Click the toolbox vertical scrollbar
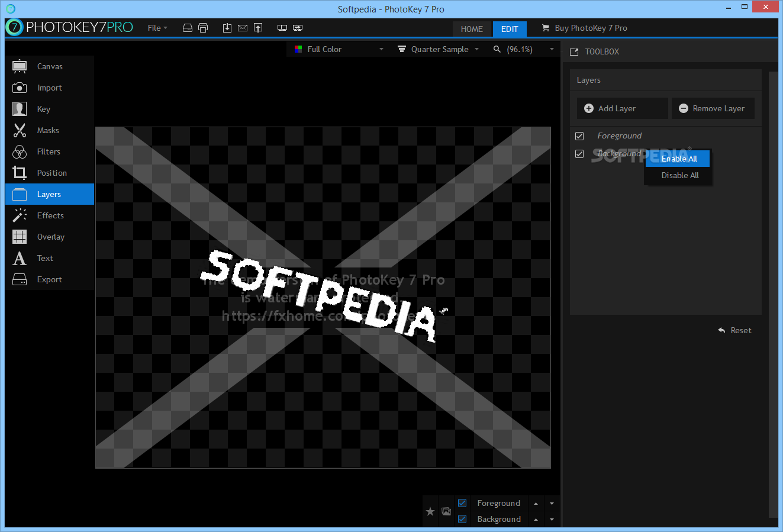 772,294
